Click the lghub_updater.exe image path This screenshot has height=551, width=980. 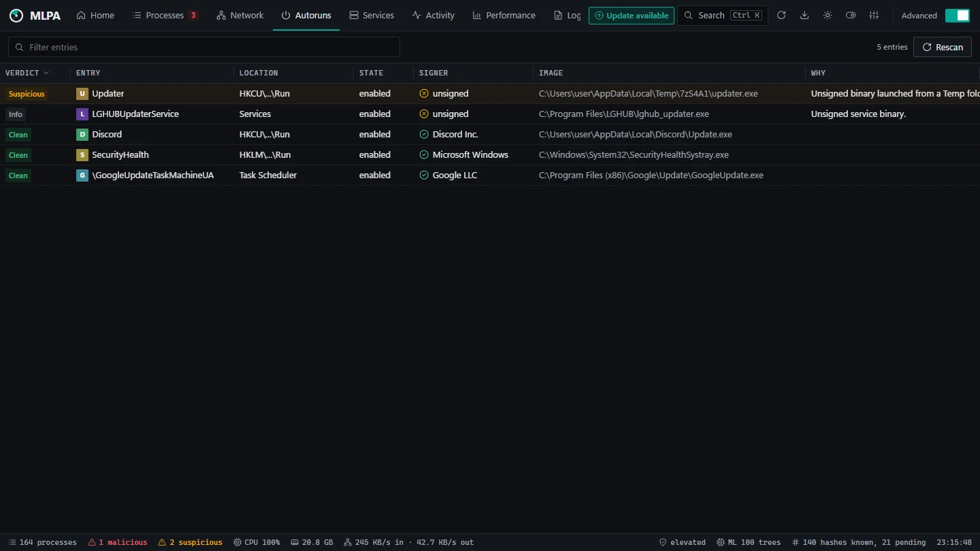[624, 114]
